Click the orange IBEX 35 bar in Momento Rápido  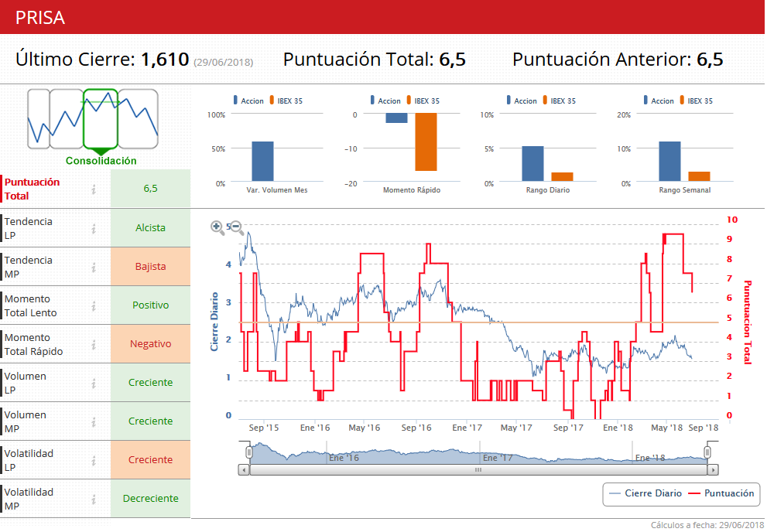click(426, 142)
